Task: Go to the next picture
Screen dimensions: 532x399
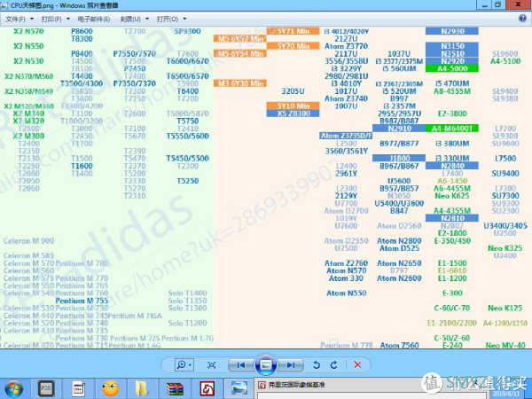Action: pos(290,364)
